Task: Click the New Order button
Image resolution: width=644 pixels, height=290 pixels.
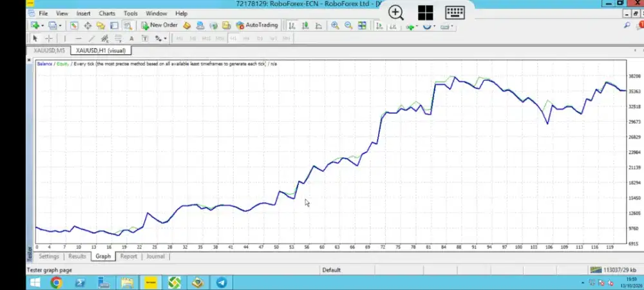Action: (x=159, y=25)
